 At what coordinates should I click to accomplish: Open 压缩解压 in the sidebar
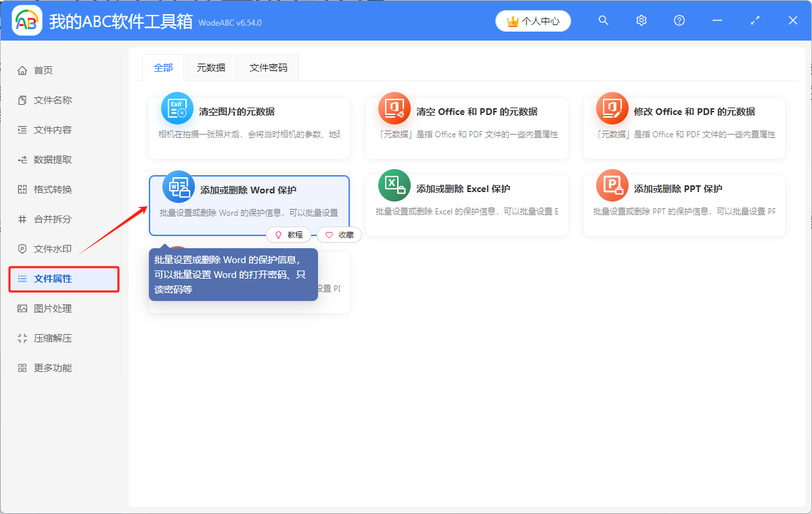click(x=53, y=338)
